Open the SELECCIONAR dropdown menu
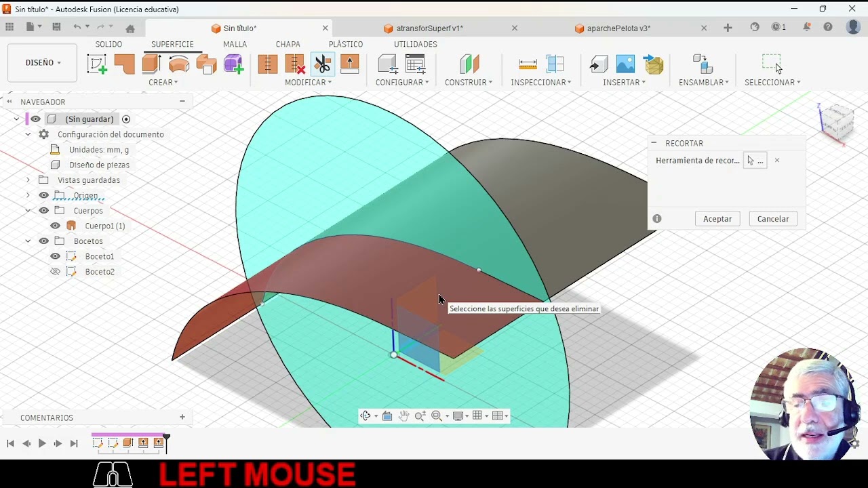The height and width of the screenshot is (488, 868). [772, 82]
